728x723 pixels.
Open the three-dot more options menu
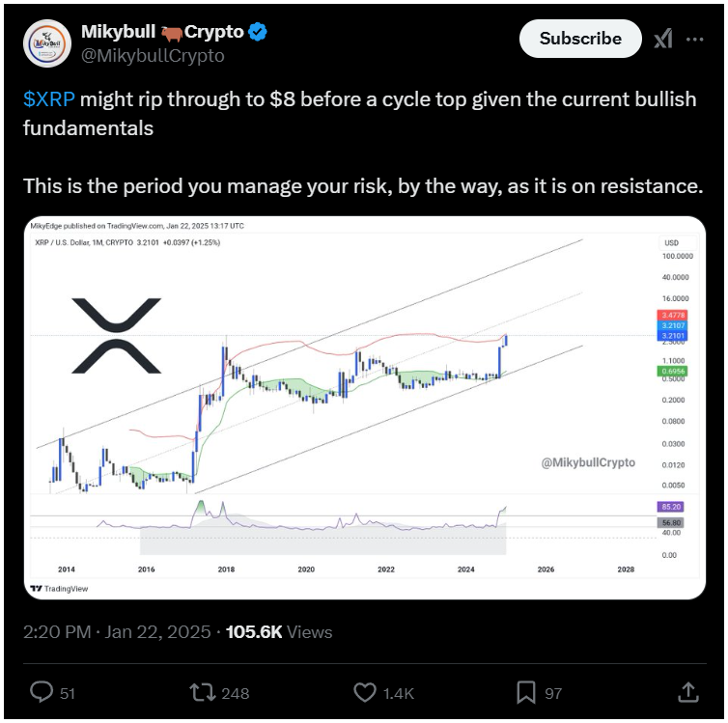click(x=694, y=40)
